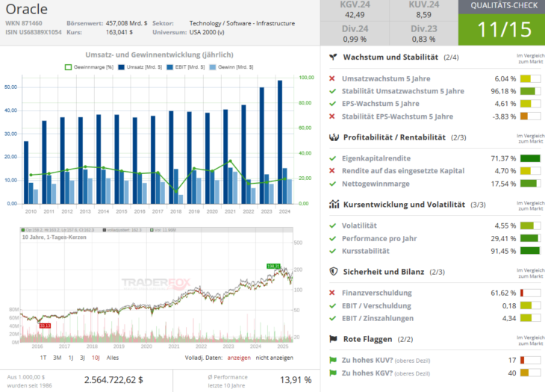
Task: Click the Finanzverschuldung market comparison bar
Action: (530, 293)
